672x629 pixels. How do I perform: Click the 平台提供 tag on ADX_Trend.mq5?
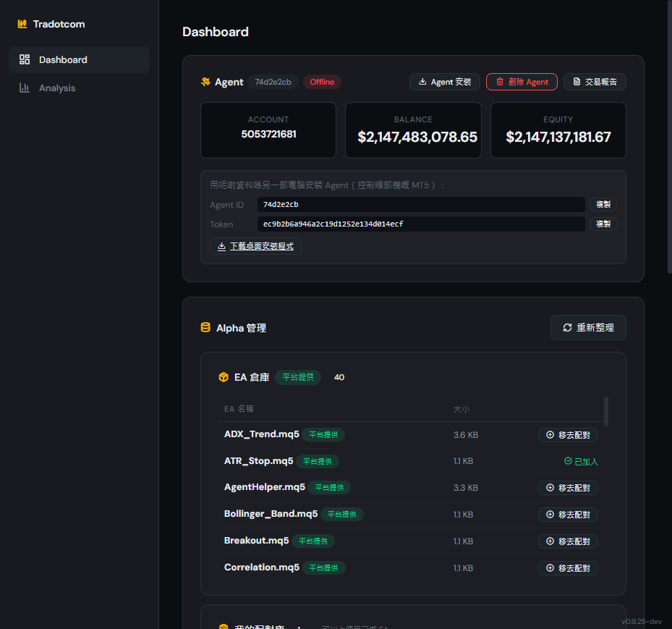point(323,435)
